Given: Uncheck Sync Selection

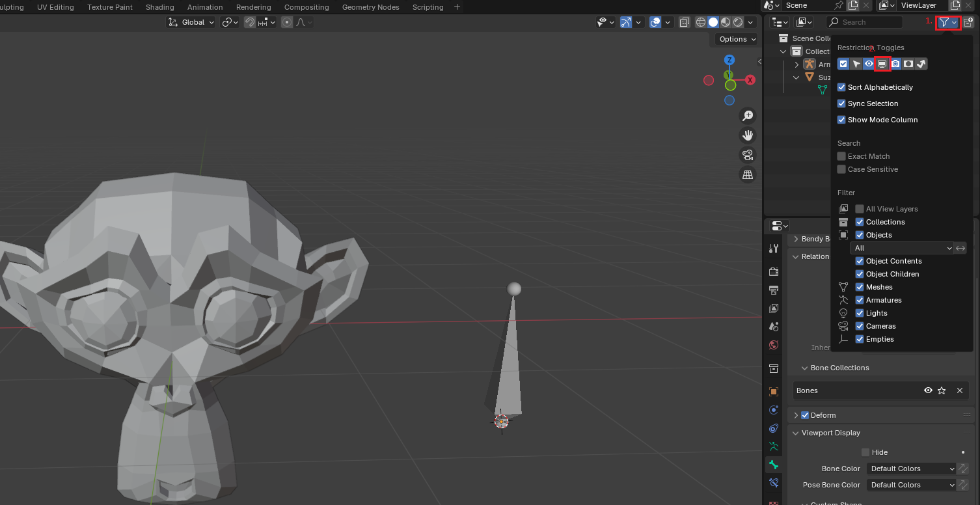Looking at the screenshot, I should [841, 103].
